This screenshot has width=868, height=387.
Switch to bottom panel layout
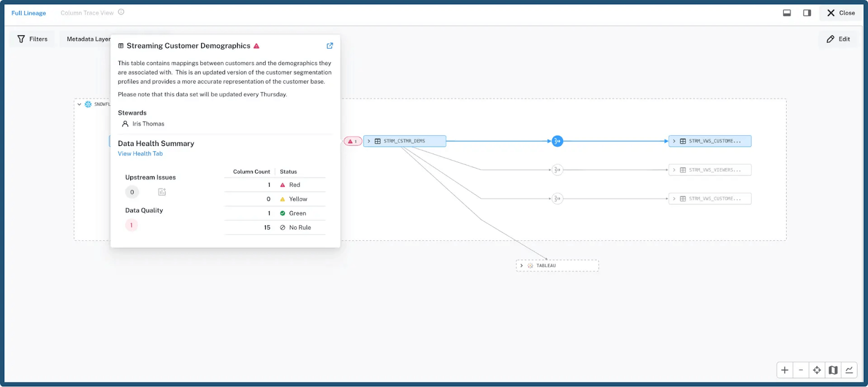pyautogui.click(x=787, y=13)
